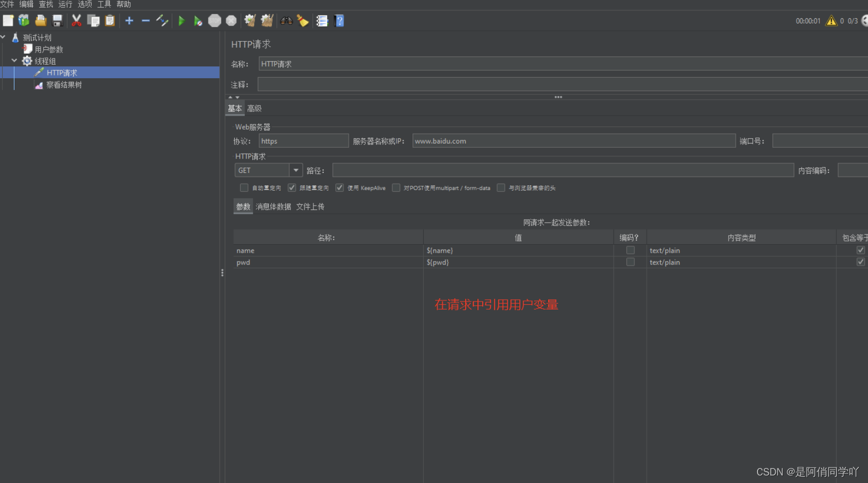Start the test with green play icon

[x=181, y=21]
